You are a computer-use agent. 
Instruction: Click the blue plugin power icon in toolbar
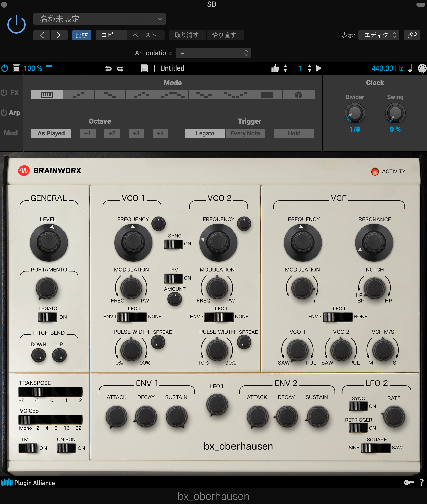coord(5,68)
